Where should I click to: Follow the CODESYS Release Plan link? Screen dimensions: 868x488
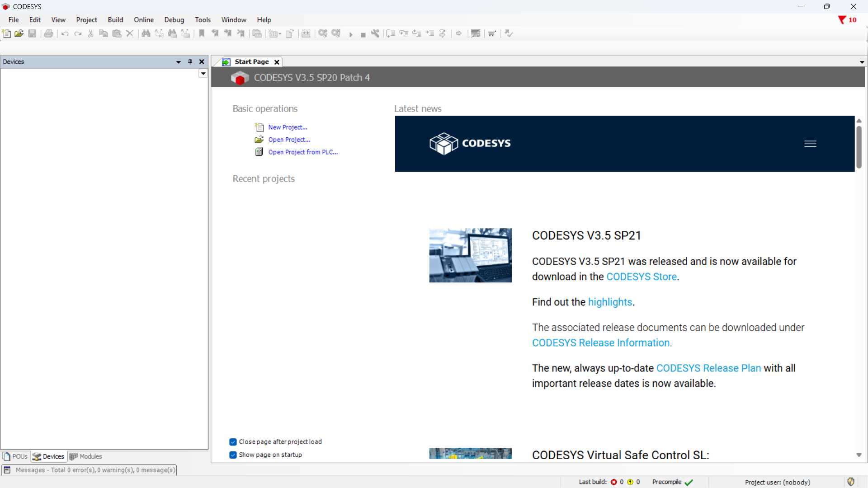click(x=708, y=368)
